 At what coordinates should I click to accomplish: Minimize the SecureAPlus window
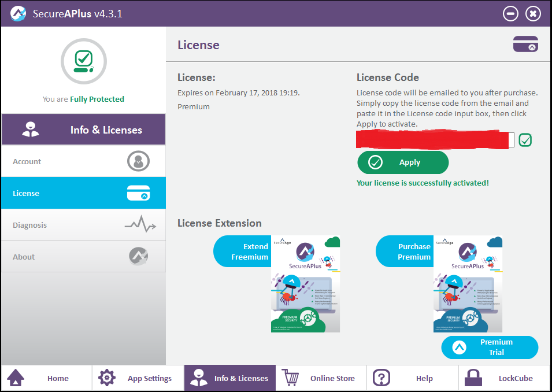tap(510, 14)
